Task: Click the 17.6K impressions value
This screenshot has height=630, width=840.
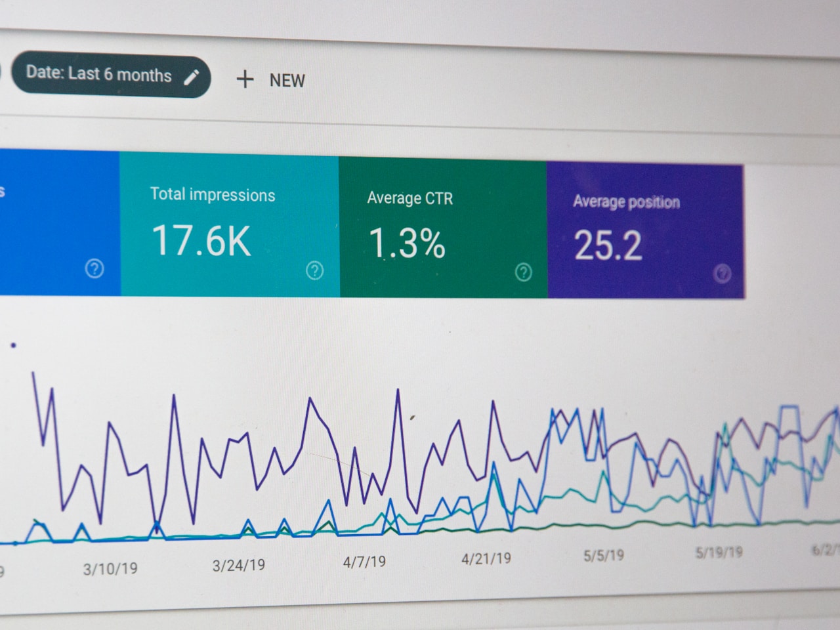Action: (x=201, y=241)
